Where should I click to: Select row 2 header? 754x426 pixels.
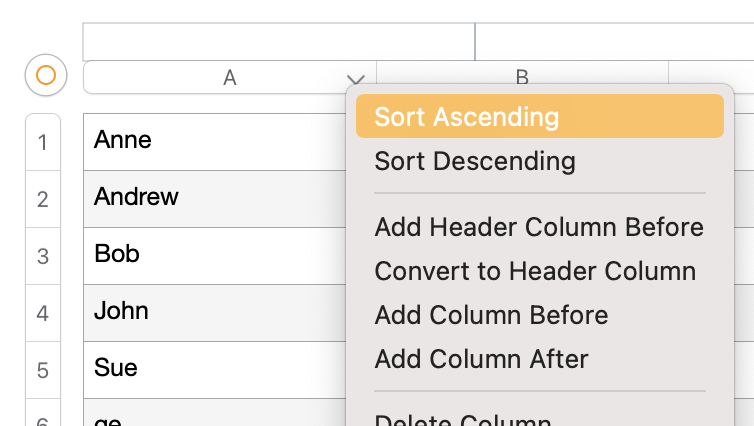point(43,199)
